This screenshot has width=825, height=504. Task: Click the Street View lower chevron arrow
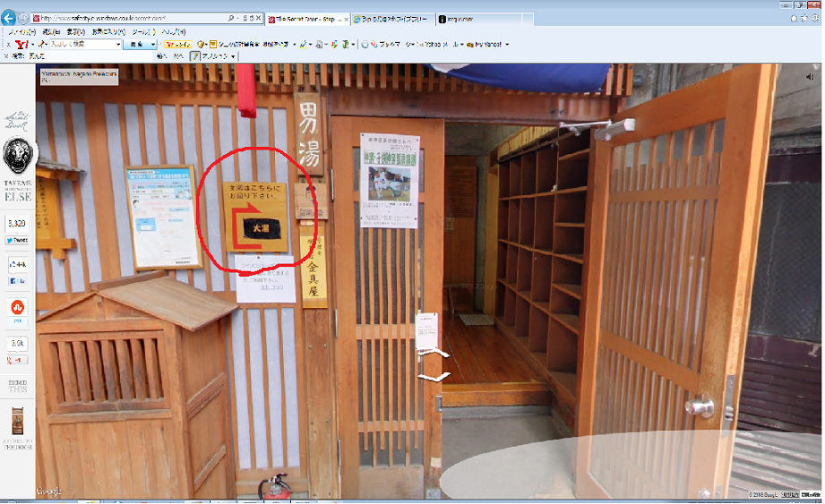[434, 376]
